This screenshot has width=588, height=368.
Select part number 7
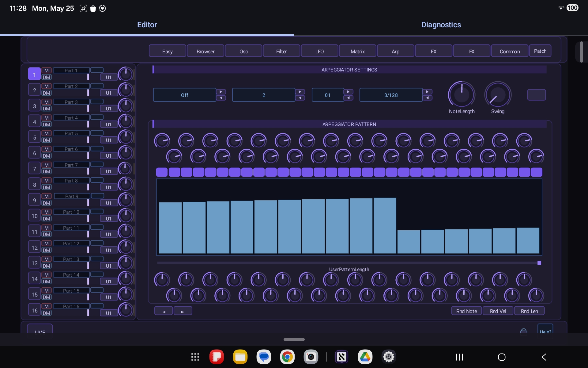(x=34, y=169)
